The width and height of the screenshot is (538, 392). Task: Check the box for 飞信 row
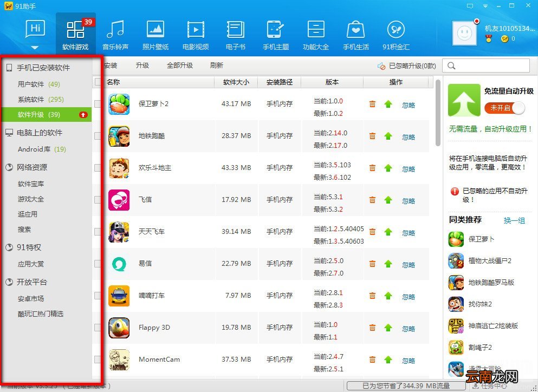point(98,199)
